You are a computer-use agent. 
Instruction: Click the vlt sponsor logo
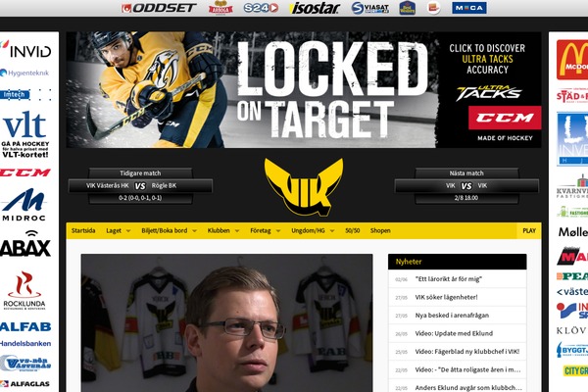25,134
